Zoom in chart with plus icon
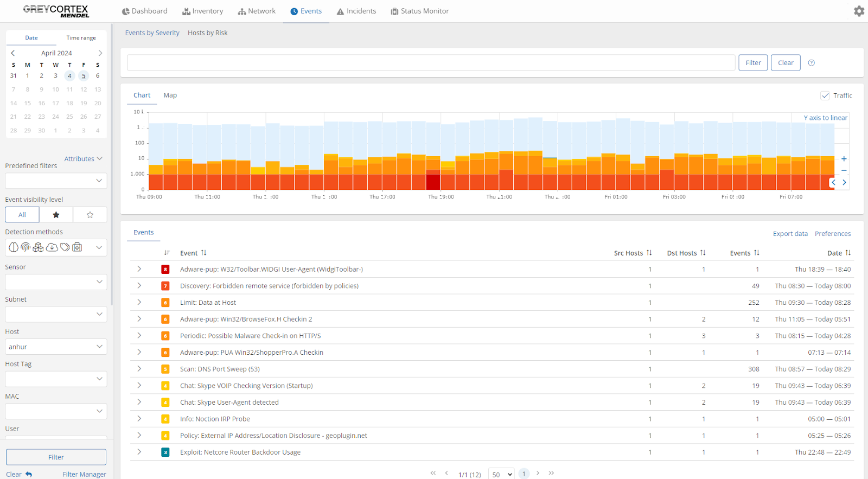868x479 pixels. pyautogui.click(x=844, y=159)
